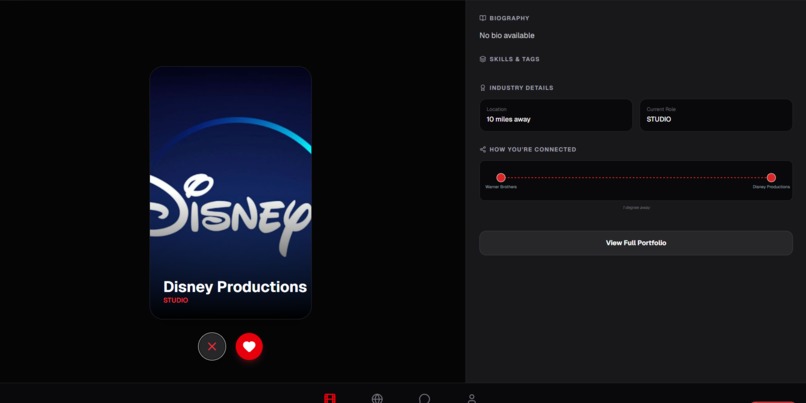Reject the profile with the X button
This screenshot has height=403, width=806.
(x=212, y=346)
